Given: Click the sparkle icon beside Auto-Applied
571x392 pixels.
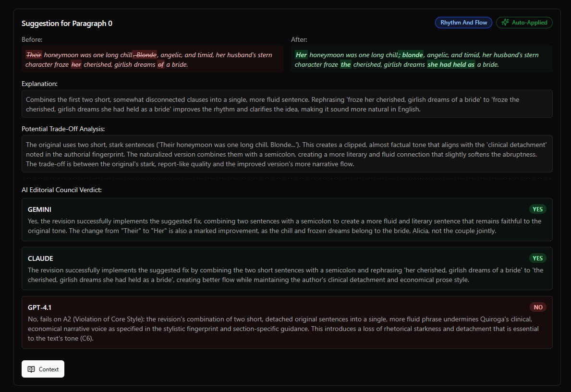Looking at the screenshot, I should point(505,23).
